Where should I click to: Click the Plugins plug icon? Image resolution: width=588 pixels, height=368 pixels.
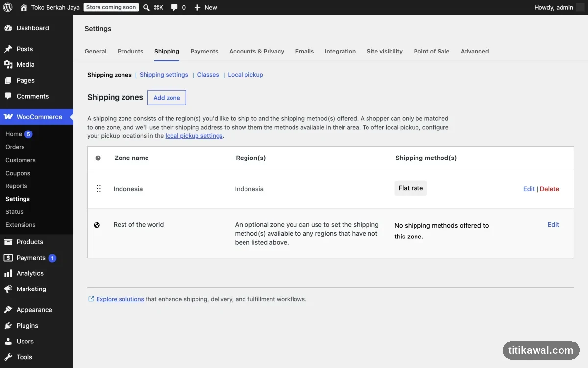pos(8,326)
